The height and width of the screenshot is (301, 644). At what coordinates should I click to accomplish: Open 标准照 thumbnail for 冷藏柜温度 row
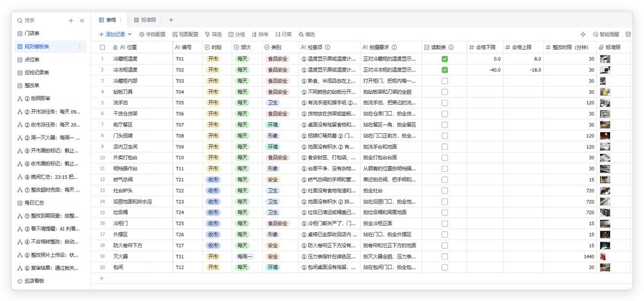pos(605,59)
